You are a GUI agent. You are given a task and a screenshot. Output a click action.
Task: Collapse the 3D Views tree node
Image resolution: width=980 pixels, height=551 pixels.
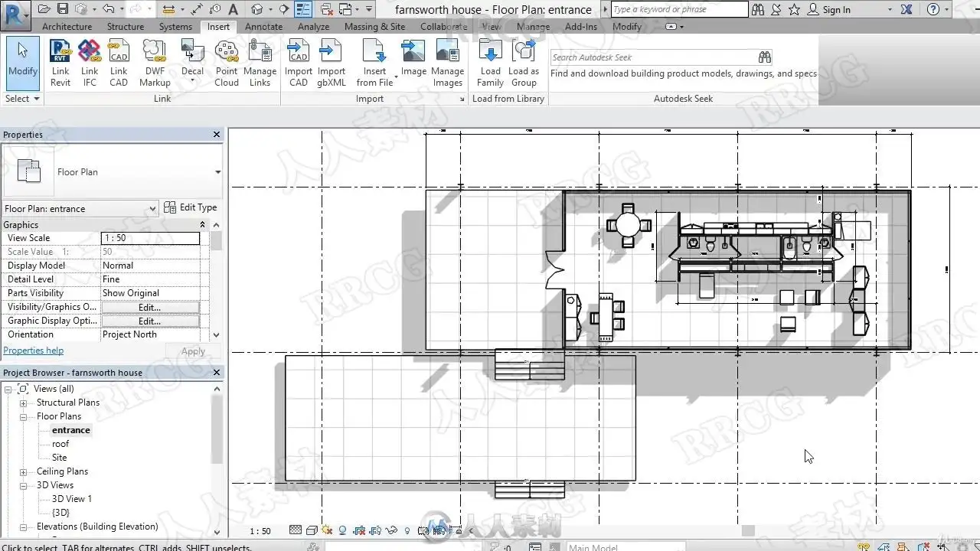[x=24, y=486]
